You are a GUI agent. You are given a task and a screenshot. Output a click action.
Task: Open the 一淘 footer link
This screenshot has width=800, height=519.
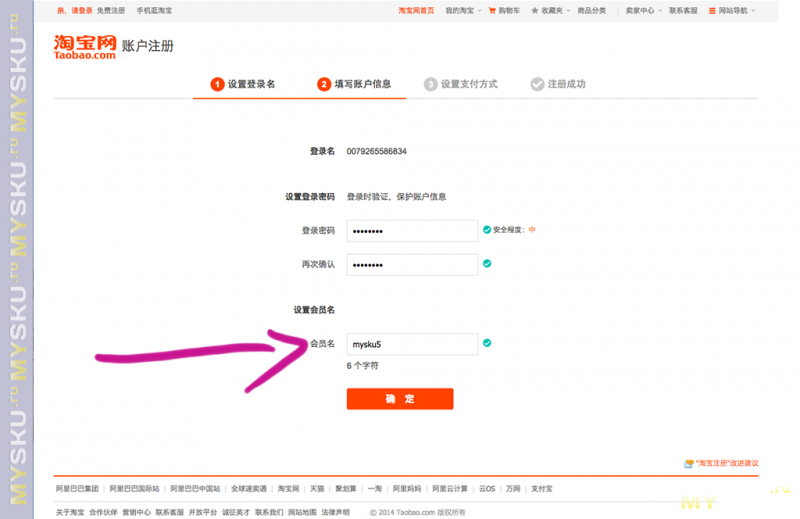coord(374,488)
